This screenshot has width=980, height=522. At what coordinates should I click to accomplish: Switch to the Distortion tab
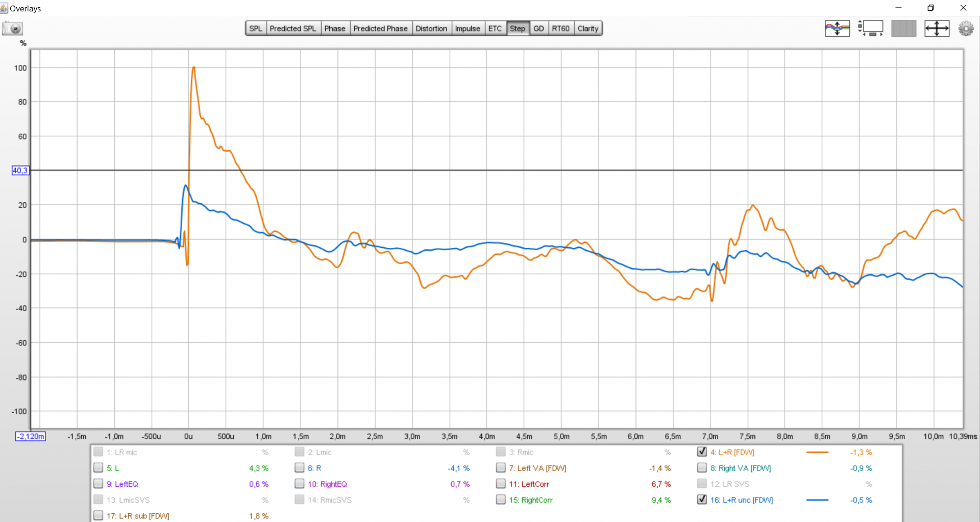[431, 29]
